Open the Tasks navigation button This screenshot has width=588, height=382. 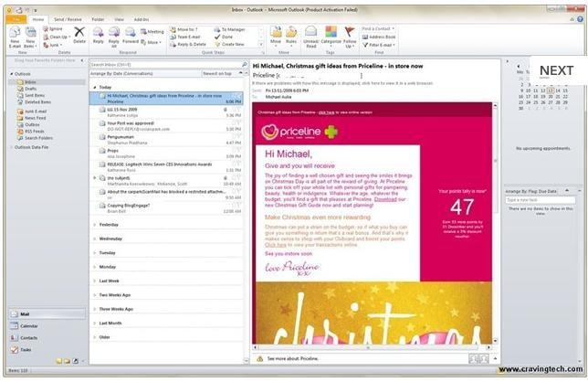[47, 350]
